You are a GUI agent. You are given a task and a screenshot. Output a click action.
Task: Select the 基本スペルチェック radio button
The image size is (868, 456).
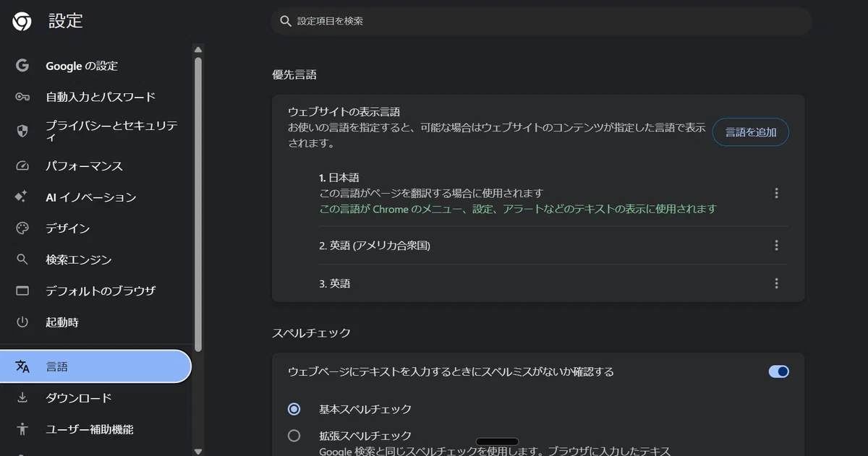294,409
